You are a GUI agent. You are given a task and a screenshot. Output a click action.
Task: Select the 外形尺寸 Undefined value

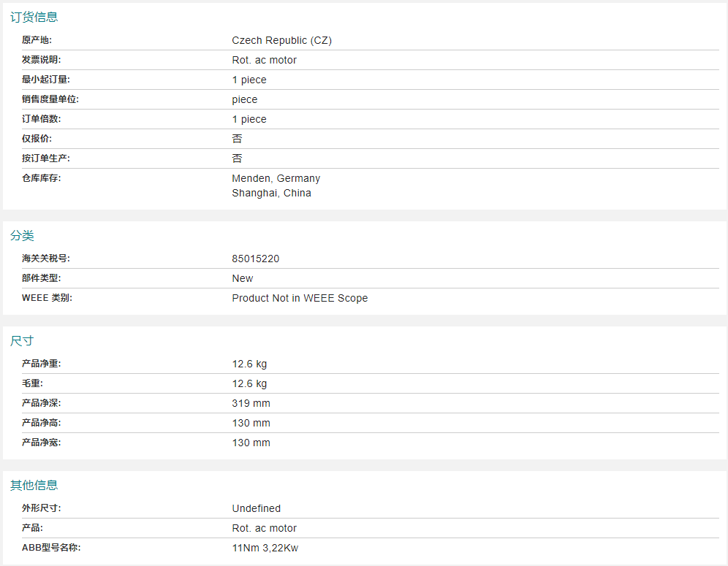tap(257, 508)
